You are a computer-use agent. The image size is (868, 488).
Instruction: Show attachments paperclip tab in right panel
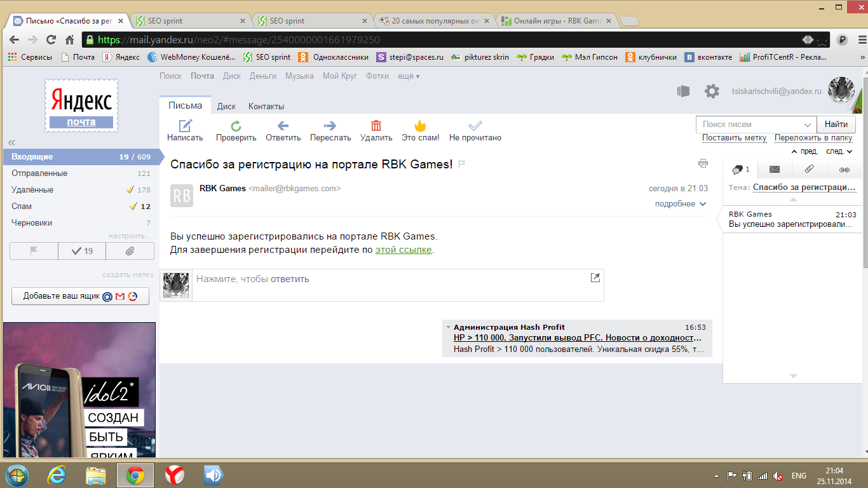(x=809, y=169)
